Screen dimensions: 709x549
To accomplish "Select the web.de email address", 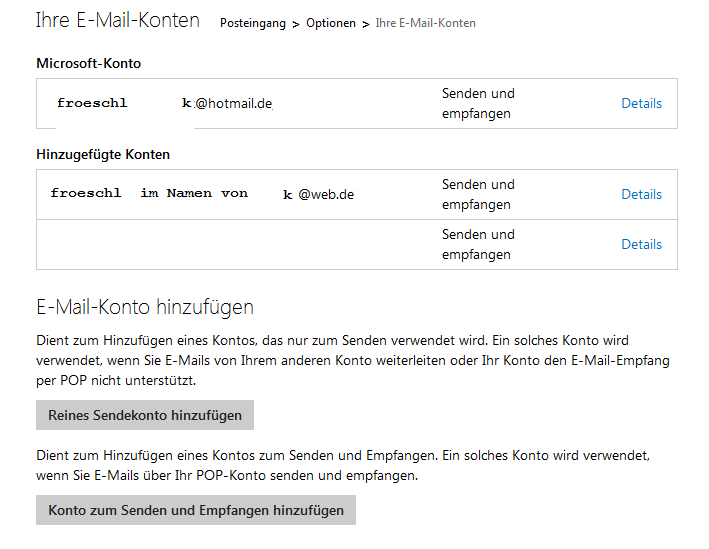I will coord(318,194).
